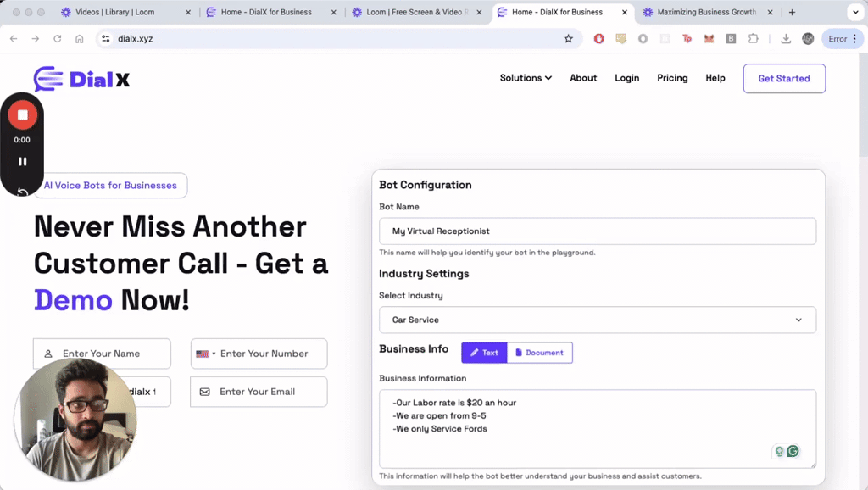The image size is (868, 490).
Task: Open browser downloads
Action: click(786, 39)
